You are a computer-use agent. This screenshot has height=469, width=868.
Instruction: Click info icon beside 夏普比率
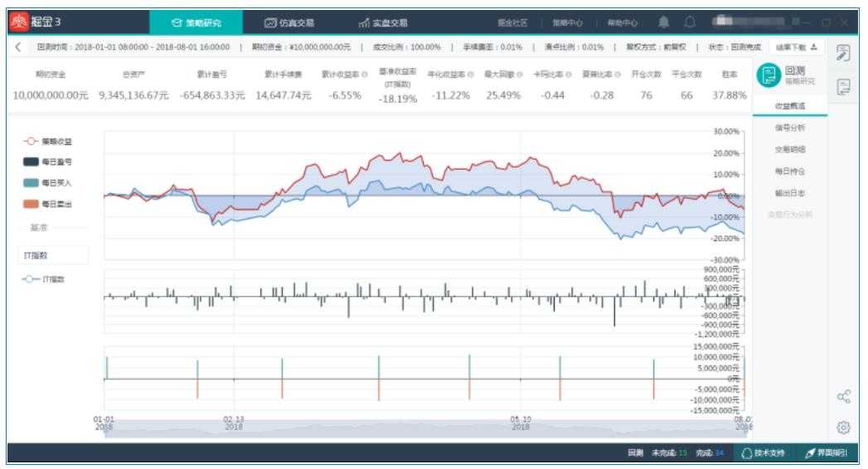pyautogui.click(x=618, y=75)
